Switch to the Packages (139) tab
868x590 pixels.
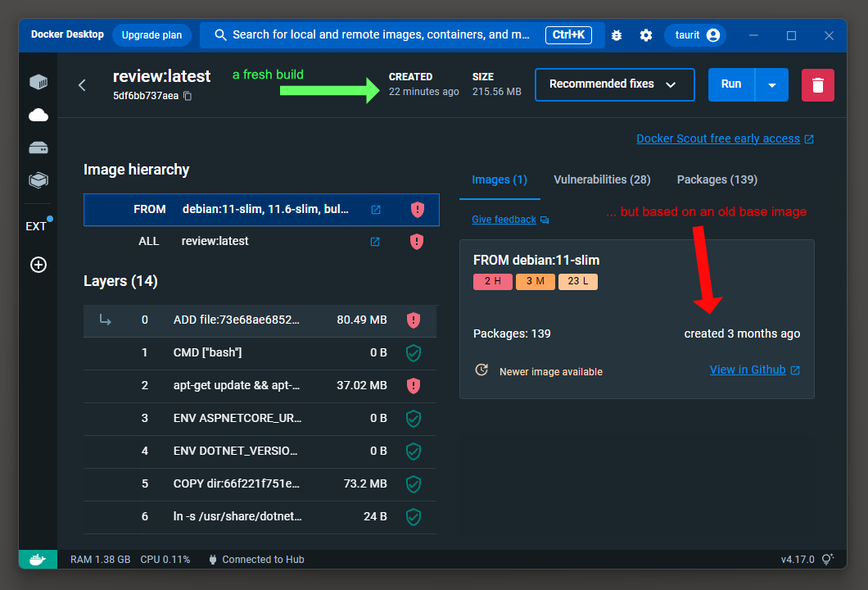(717, 179)
